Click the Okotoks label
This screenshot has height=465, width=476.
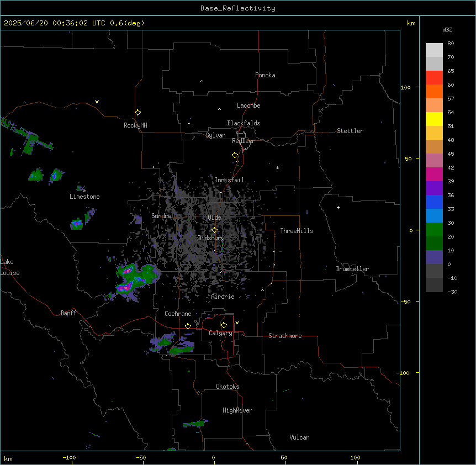pyautogui.click(x=228, y=387)
